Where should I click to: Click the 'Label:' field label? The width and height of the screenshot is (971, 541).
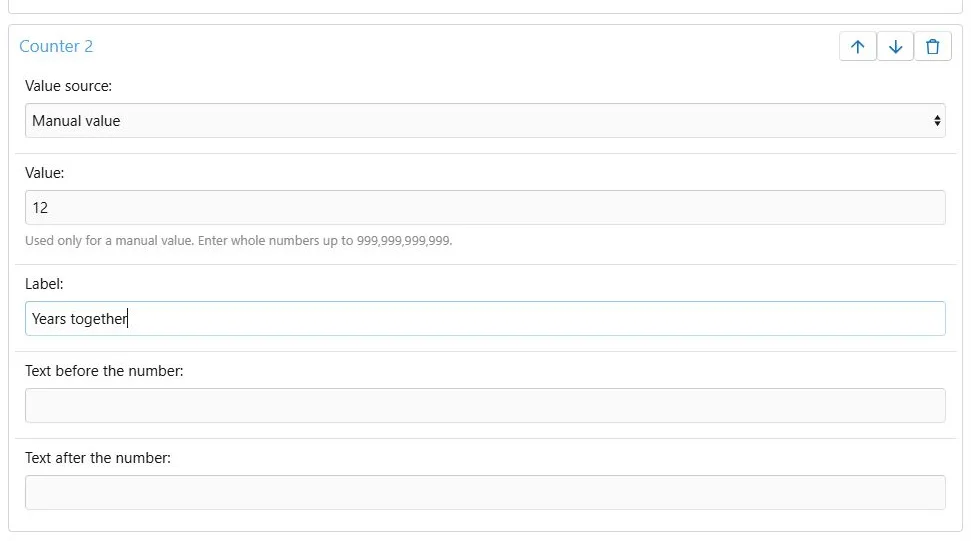(44, 284)
